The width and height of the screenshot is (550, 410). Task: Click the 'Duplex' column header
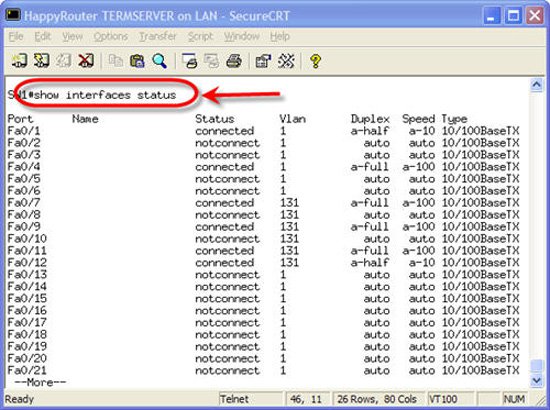[370, 119]
